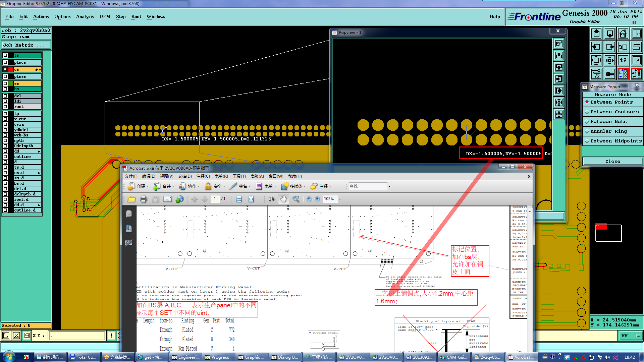This screenshot has height=362, width=644.
Task: Click the question mark help window icon
Action: click(636, 60)
